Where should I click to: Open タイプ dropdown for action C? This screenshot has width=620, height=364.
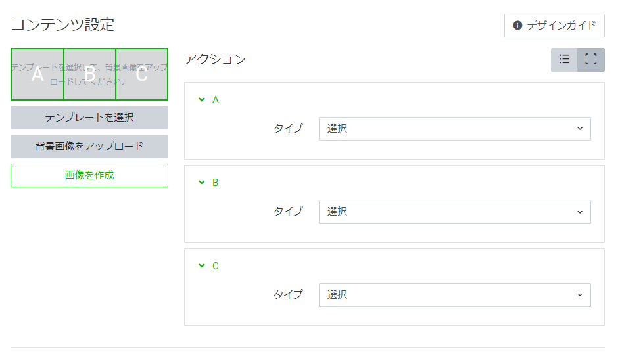[455, 295]
